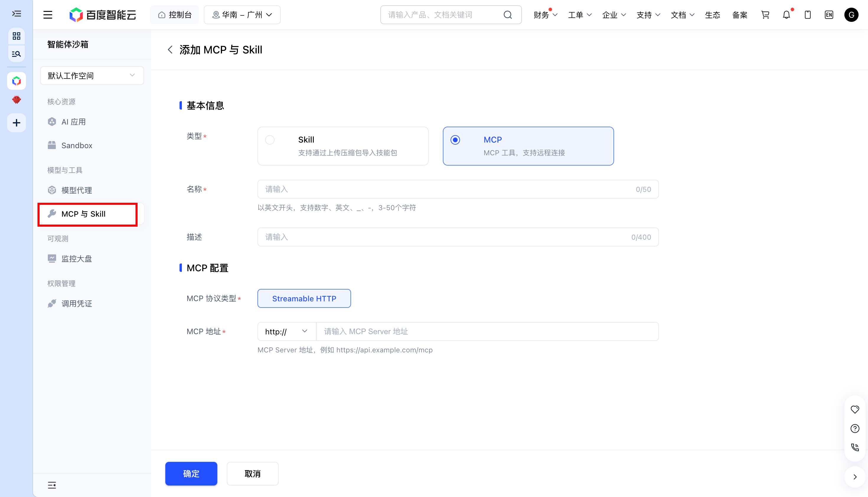Screen dimensions: 868x497
Task: Select the colorful cube product icon
Action: 17,81
